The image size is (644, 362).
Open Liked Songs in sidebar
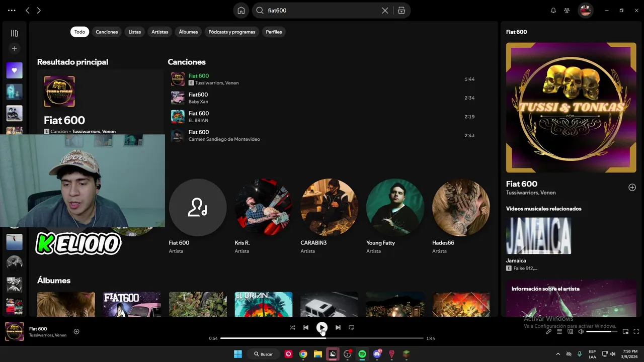pyautogui.click(x=14, y=70)
